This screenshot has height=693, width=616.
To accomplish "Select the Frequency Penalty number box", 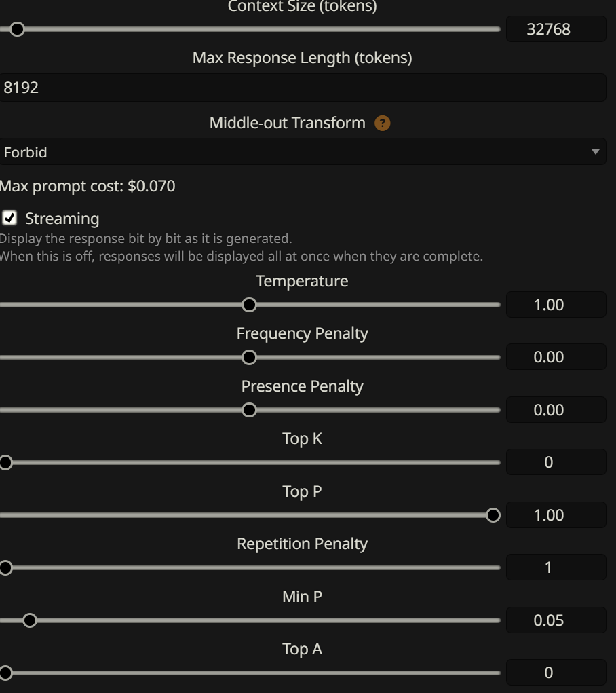I will [x=556, y=356].
